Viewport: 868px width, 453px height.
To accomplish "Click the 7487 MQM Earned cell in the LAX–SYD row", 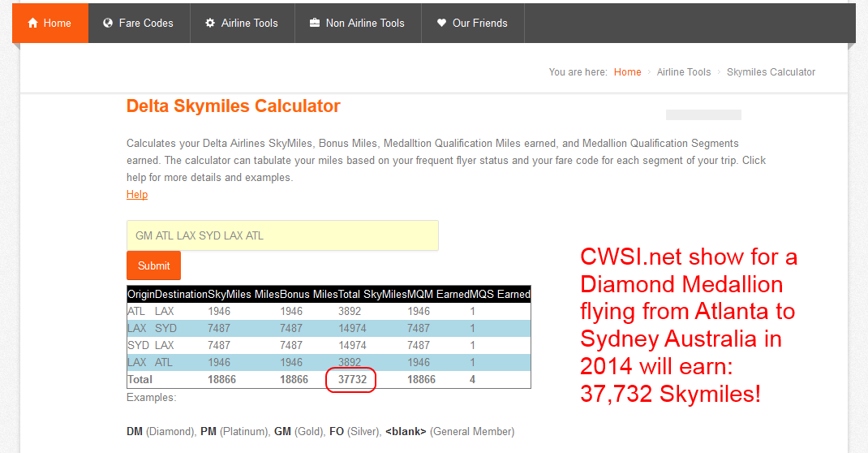I will pos(419,329).
